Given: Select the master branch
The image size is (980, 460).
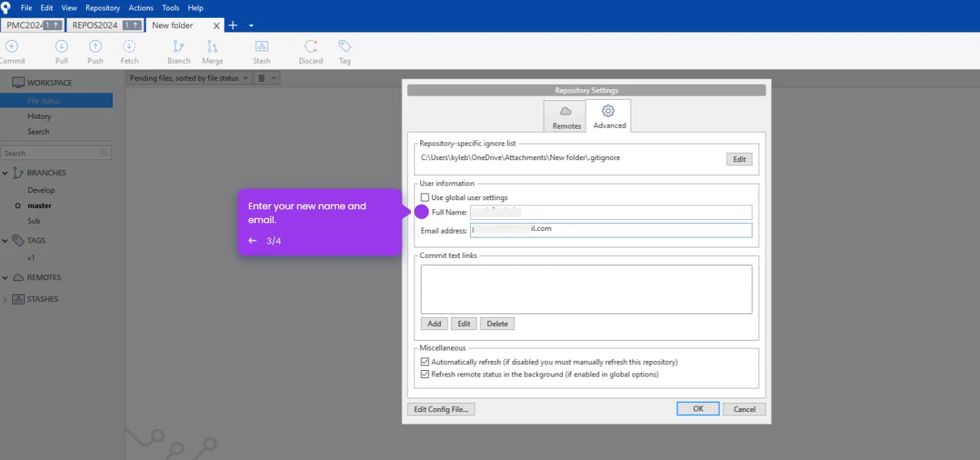Looking at the screenshot, I should click(x=39, y=206).
